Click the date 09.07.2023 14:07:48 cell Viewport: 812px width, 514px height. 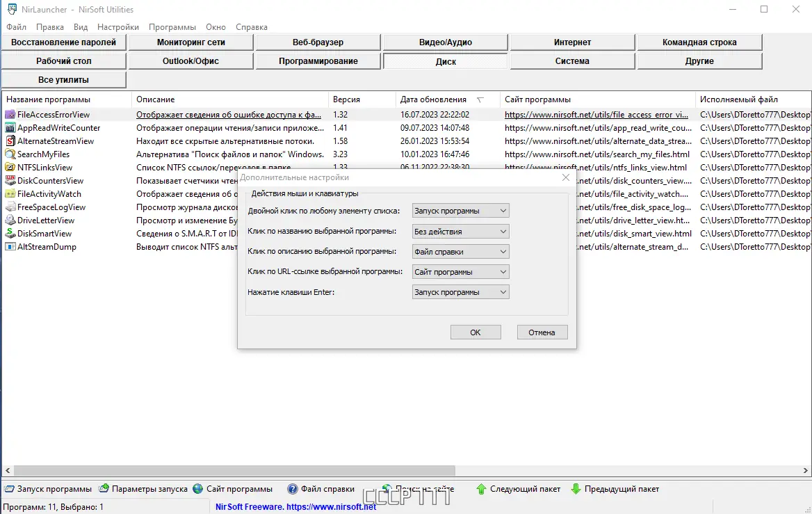(435, 128)
